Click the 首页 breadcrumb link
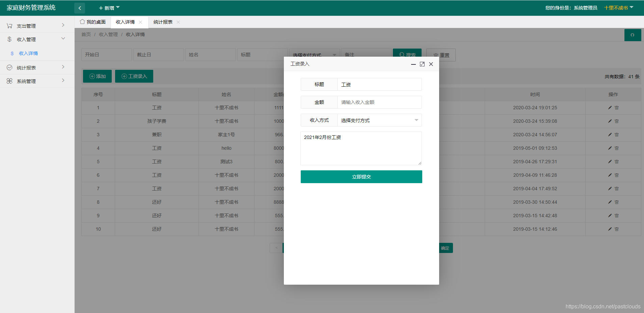The width and height of the screenshot is (644, 313). [86, 34]
